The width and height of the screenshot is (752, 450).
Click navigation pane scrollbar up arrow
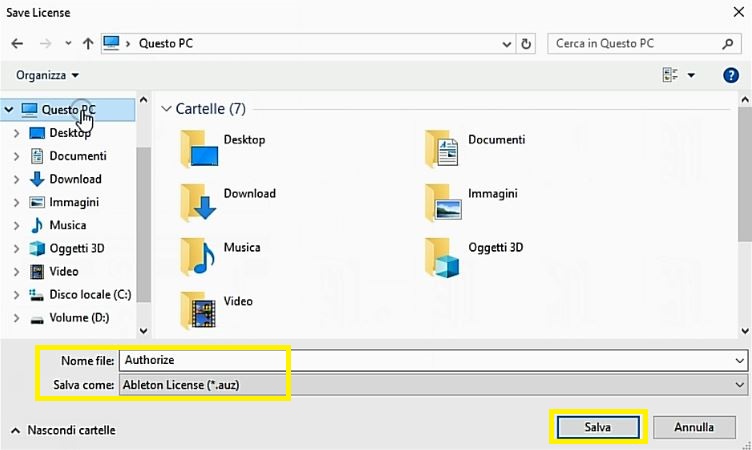pos(143,100)
